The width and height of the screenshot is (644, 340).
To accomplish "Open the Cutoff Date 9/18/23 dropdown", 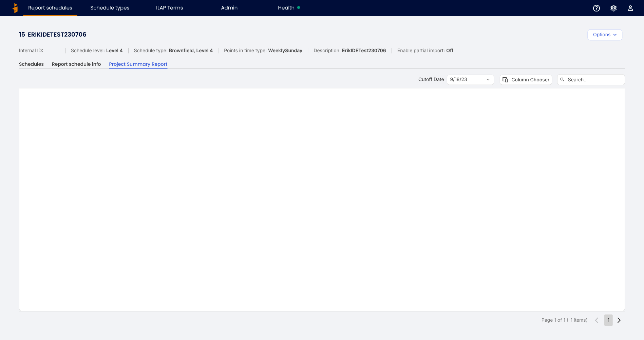I will 470,80.
